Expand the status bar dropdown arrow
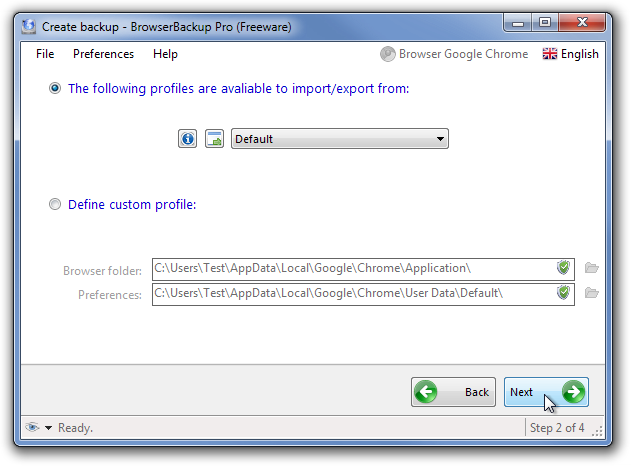The width and height of the screenshot is (631, 466). (x=48, y=428)
